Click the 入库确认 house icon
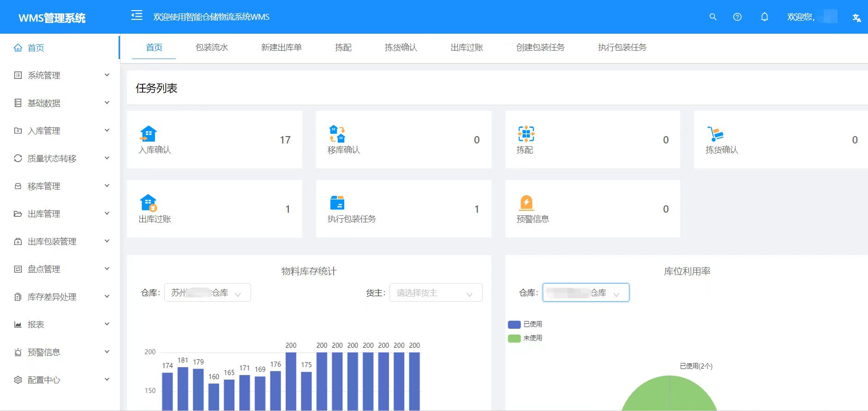 pos(148,134)
